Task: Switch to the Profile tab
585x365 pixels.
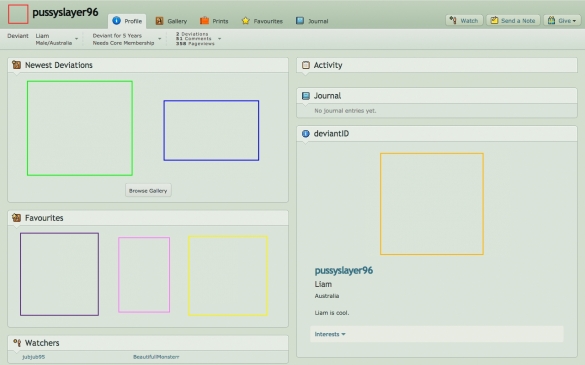Action: point(127,21)
